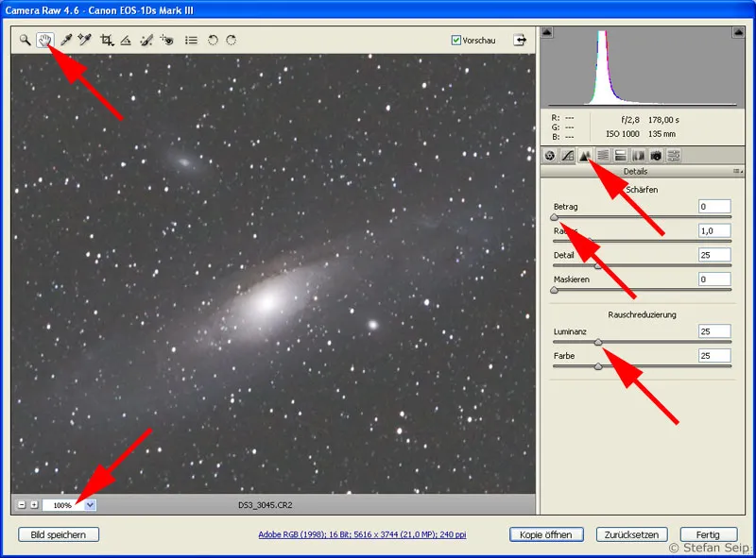Activate the Crop tool
The width and height of the screenshot is (756, 558).
pos(107,40)
